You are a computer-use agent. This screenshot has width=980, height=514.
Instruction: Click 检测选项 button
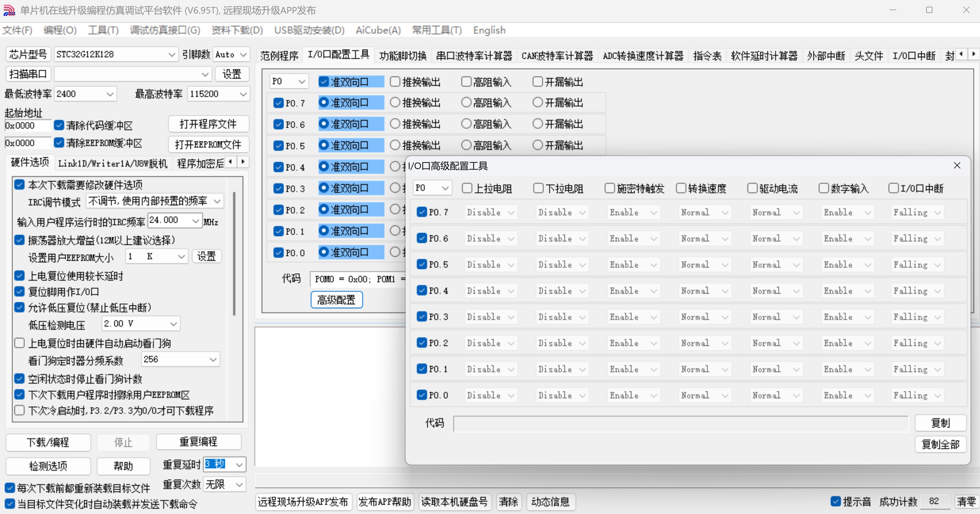pos(48,466)
